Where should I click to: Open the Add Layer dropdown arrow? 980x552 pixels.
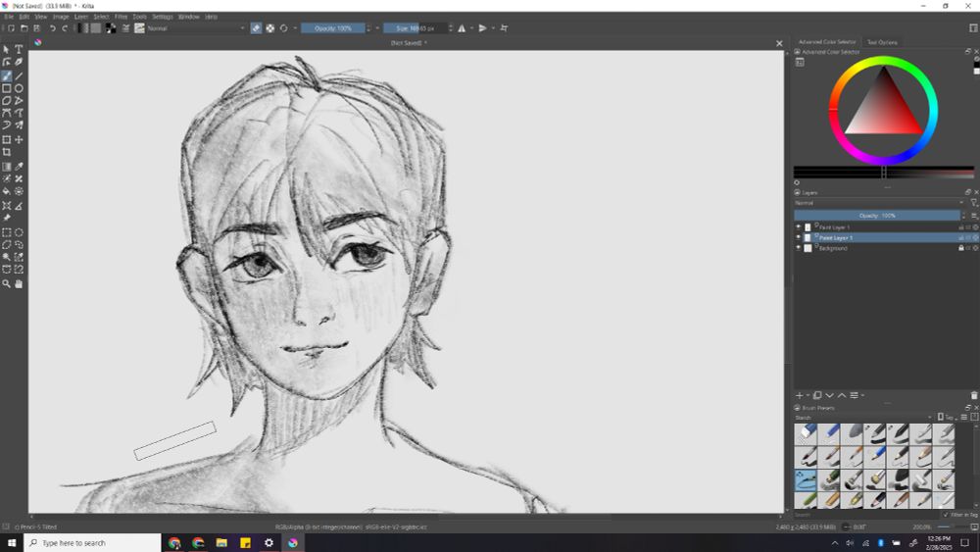tap(808, 395)
